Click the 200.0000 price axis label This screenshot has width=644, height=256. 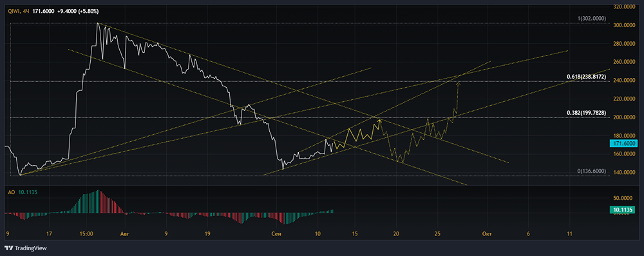(623, 117)
